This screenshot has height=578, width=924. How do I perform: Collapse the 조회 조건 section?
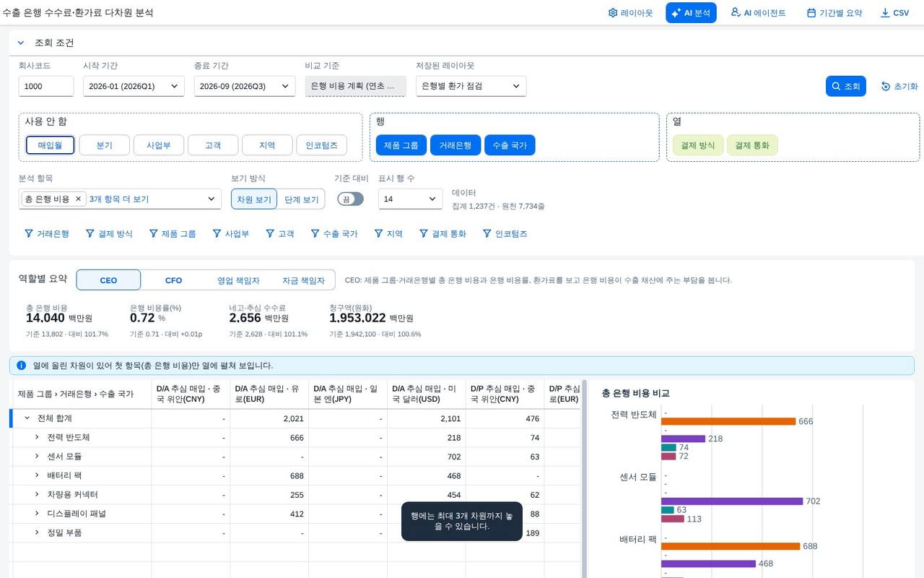[21, 43]
